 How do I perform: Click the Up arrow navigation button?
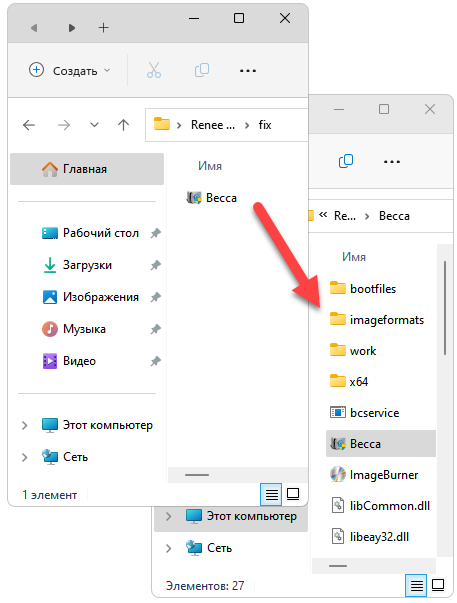tap(123, 125)
